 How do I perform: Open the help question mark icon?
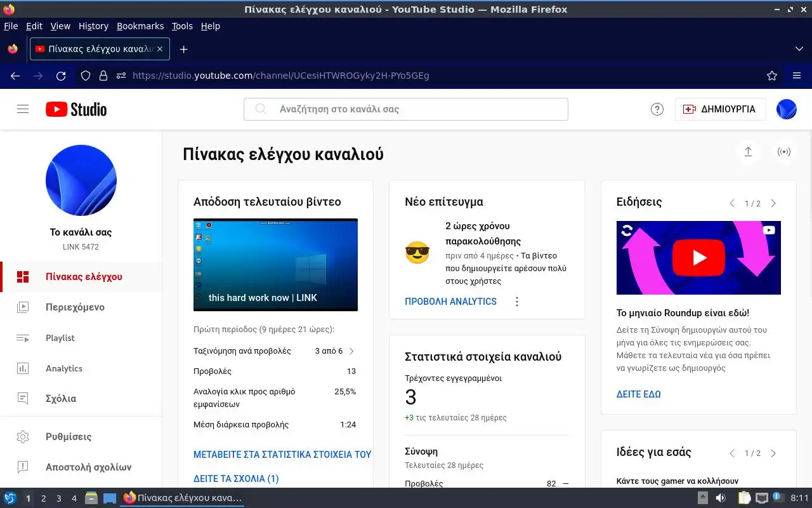[x=657, y=109]
